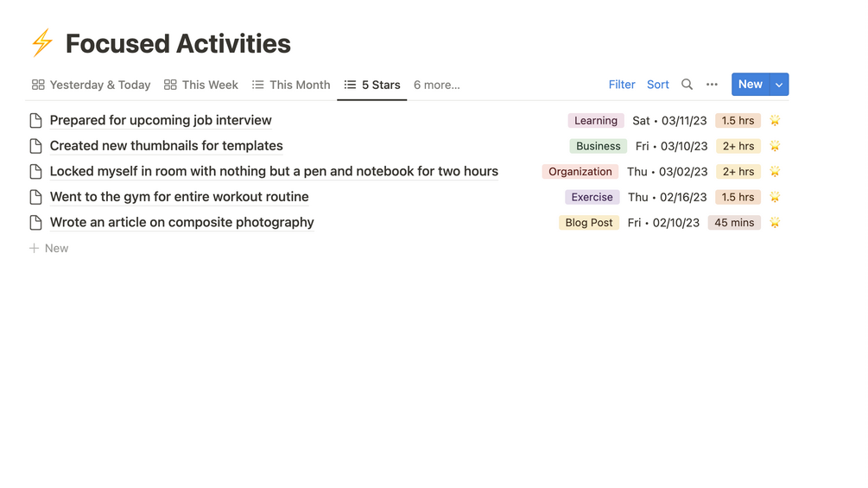868x488 pixels.
Task: Click page icon beside gym workout entry
Action: 35,197
